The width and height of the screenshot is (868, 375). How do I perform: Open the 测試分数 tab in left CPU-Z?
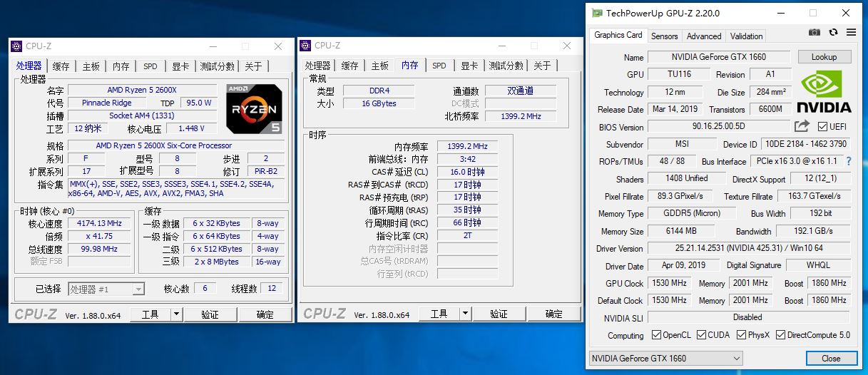click(217, 66)
